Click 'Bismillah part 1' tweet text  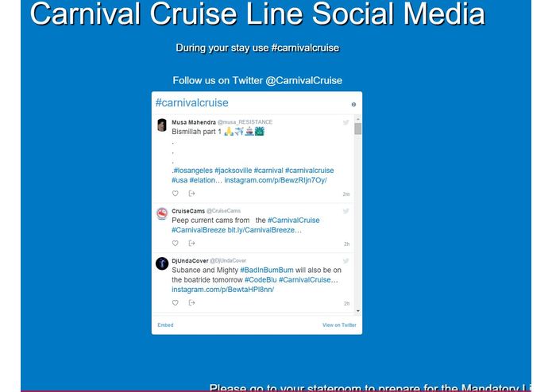coord(197,132)
